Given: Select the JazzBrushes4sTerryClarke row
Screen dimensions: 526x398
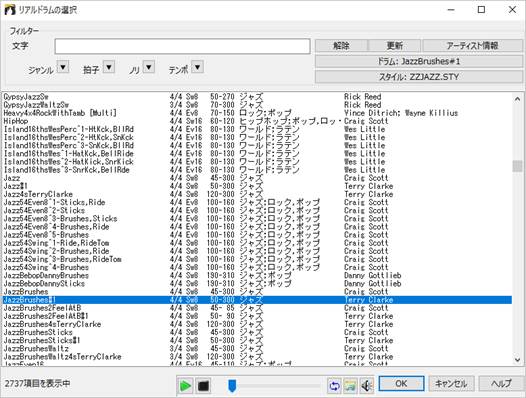Looking at the screenshot, I should pos(257,324).
